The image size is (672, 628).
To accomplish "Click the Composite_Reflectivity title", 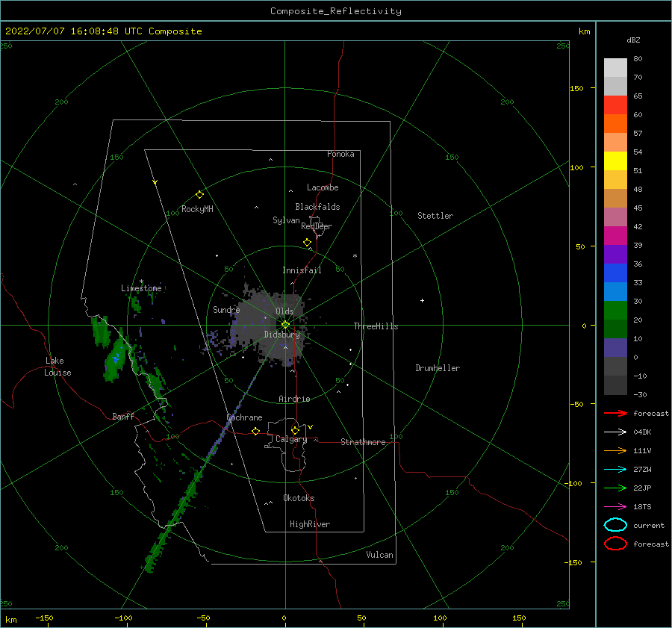I will (x=336, y=11).
